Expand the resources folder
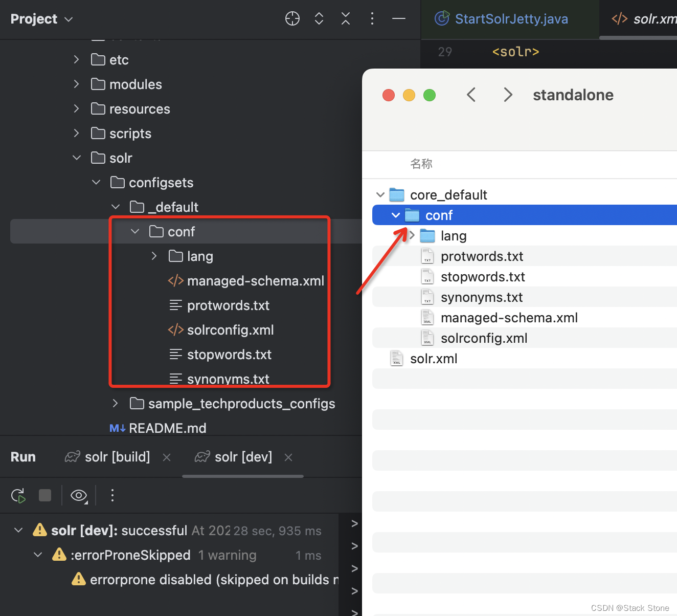 [x=76, y=108]
